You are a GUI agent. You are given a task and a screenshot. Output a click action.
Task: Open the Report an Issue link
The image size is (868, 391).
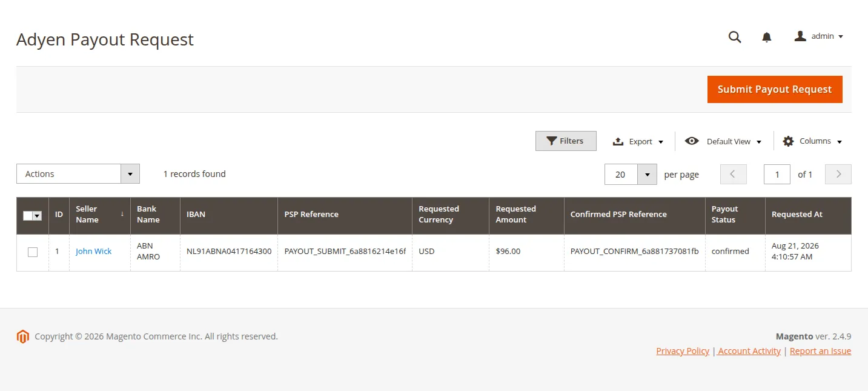click(820, 351)
